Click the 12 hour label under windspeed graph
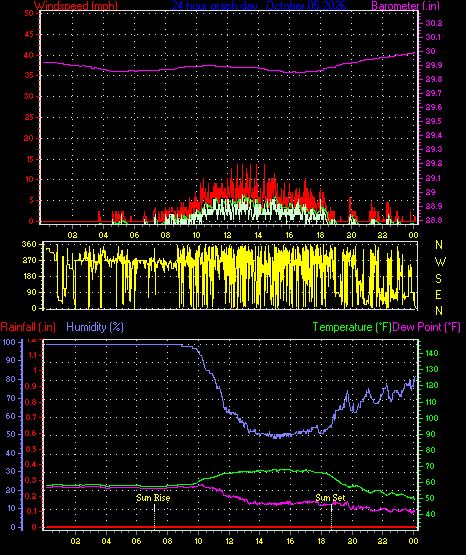This screenshot has height=555, width=466. (227, 235)
